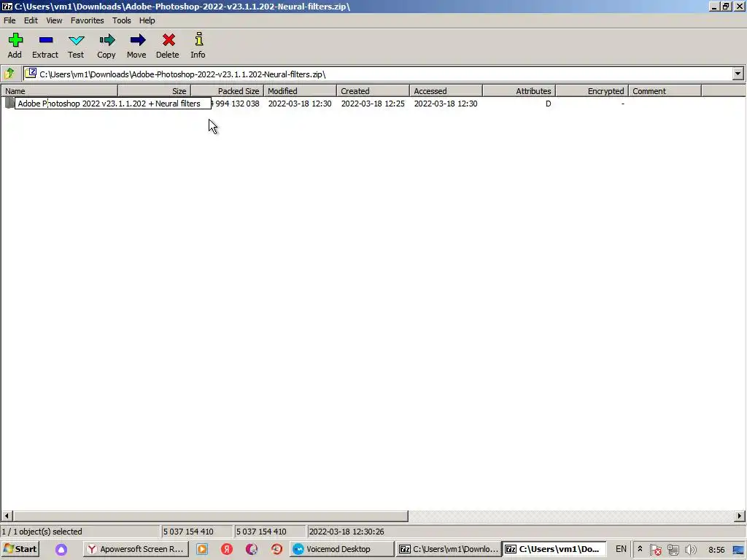This screenshot has height=560, width=747.
Task: Click status bar '1 / 1 object(s) selected'
Action: (42, 532)
